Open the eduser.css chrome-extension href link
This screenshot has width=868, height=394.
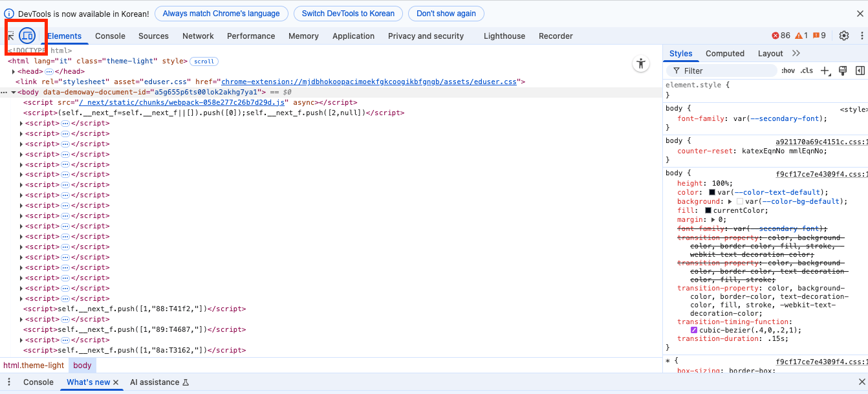(x=369, y=82)
